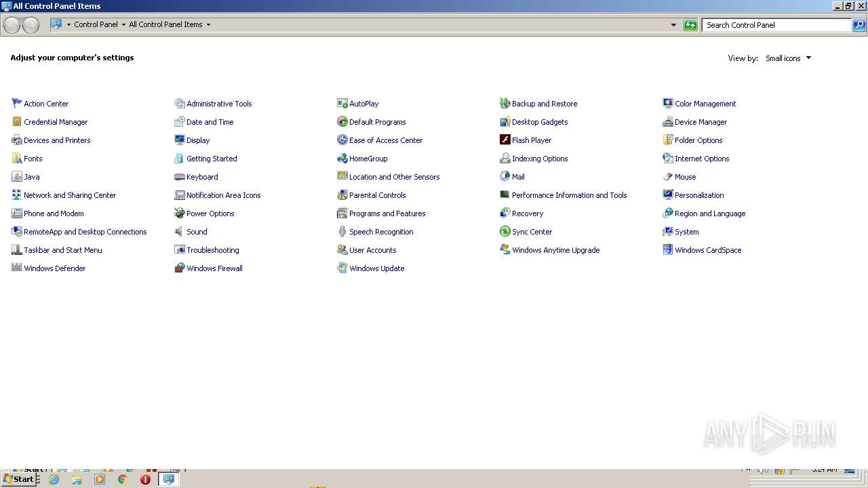Open Performance Information and Tools link
868x488 pixels.
pos(569,195)
